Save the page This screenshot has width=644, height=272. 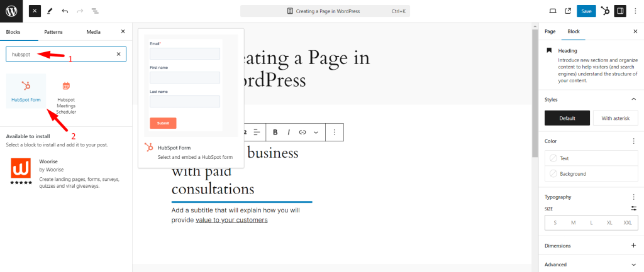[586, 11]
